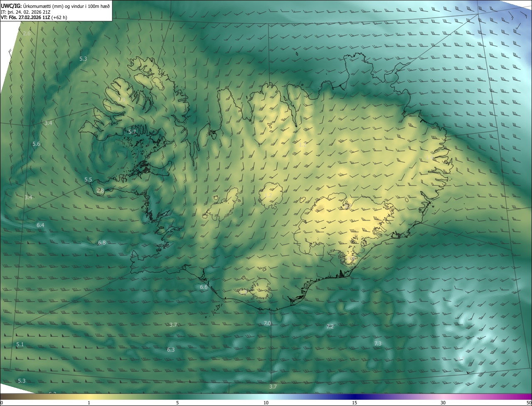Image resolution: width=532 pixels, height=406 pixels.
Task: Click the 7.3 precipitation value label
Action: point(377,343)
